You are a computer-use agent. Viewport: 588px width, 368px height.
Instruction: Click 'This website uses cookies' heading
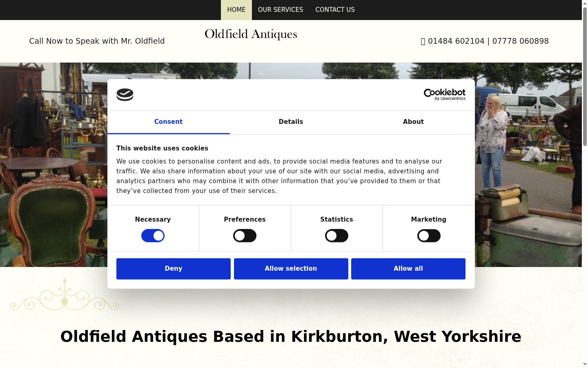click(162, 148)
